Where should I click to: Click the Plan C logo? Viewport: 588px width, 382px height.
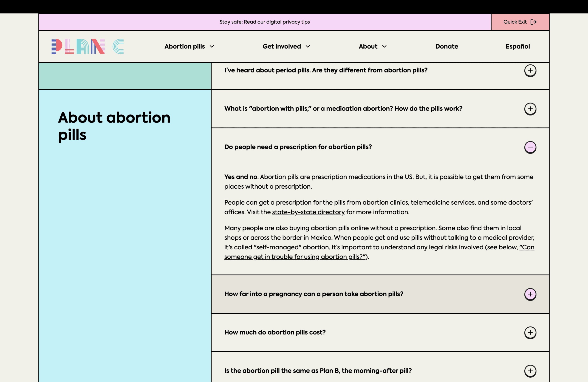(x=88, y=46)
